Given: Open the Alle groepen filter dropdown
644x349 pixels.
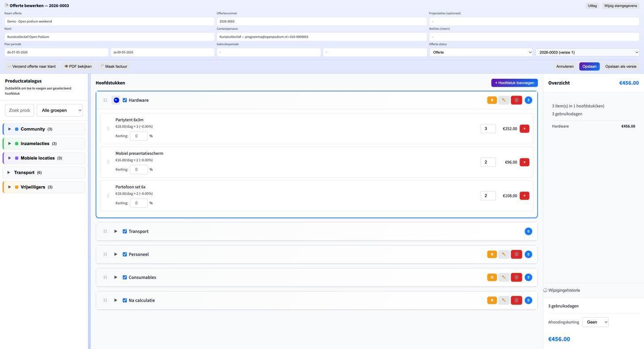Looking at the screenshot, I should (x=60, y=110).
